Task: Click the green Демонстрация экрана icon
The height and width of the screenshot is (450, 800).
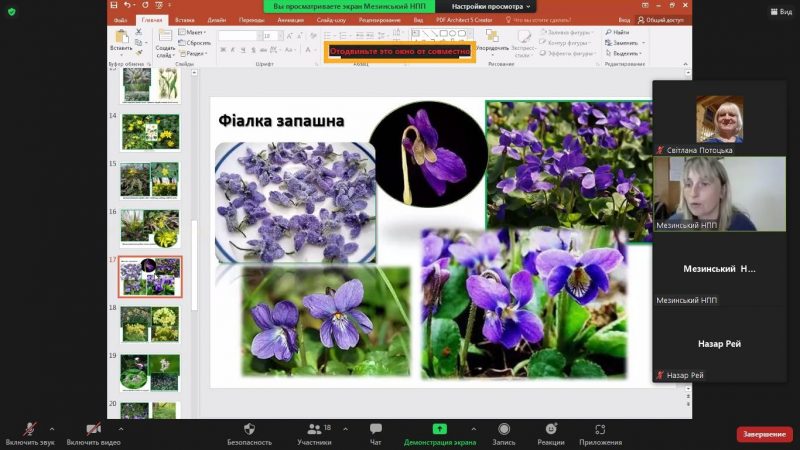Action: [x=440, y=429]
